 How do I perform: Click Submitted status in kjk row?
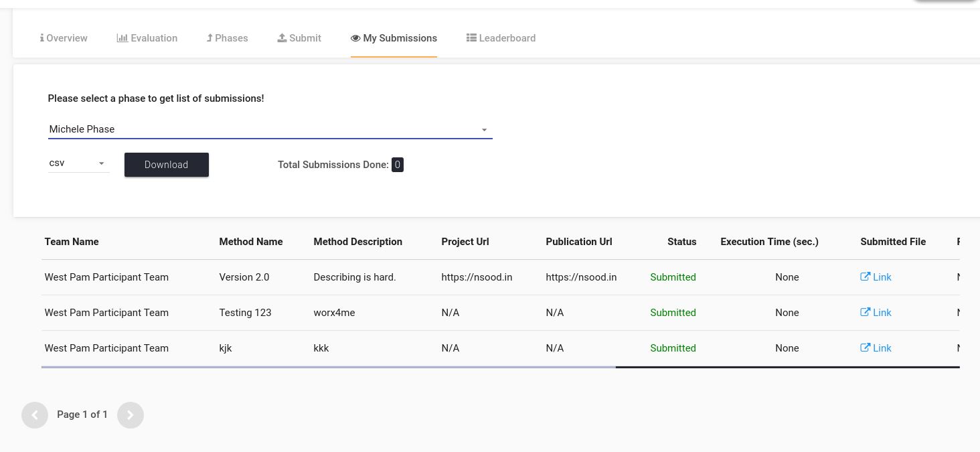pos(673,348)
